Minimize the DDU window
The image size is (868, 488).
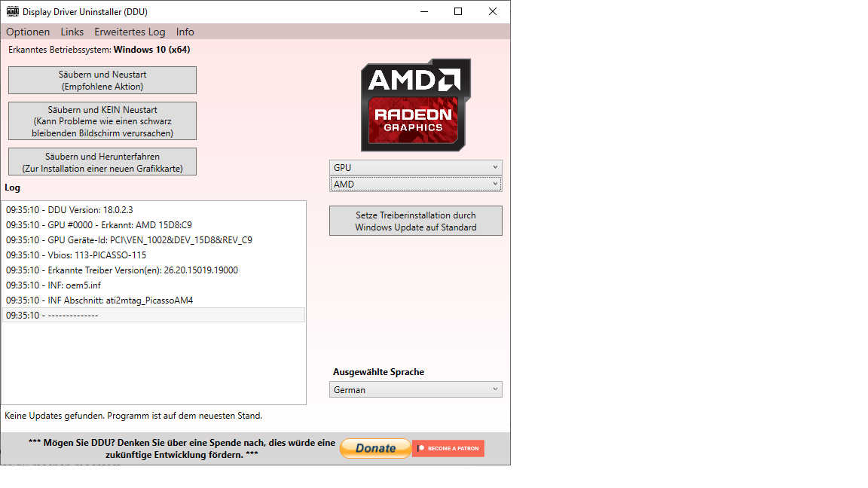point(424,11)
